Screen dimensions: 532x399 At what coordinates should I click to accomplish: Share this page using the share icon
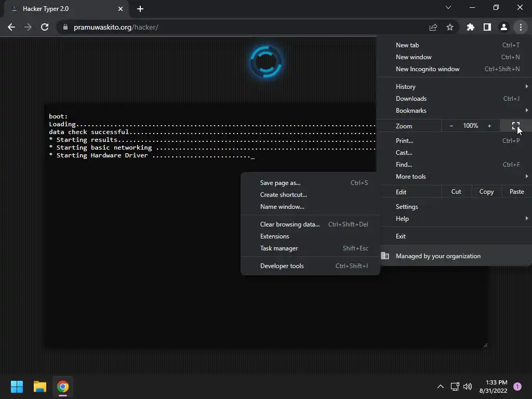[433, 27]
